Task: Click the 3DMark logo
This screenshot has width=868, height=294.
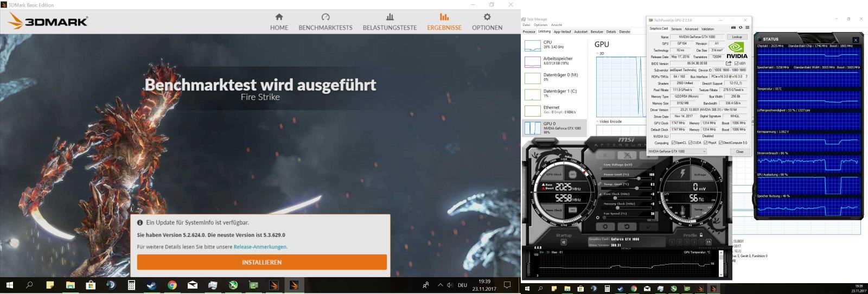Action: (x=48, y=22)
